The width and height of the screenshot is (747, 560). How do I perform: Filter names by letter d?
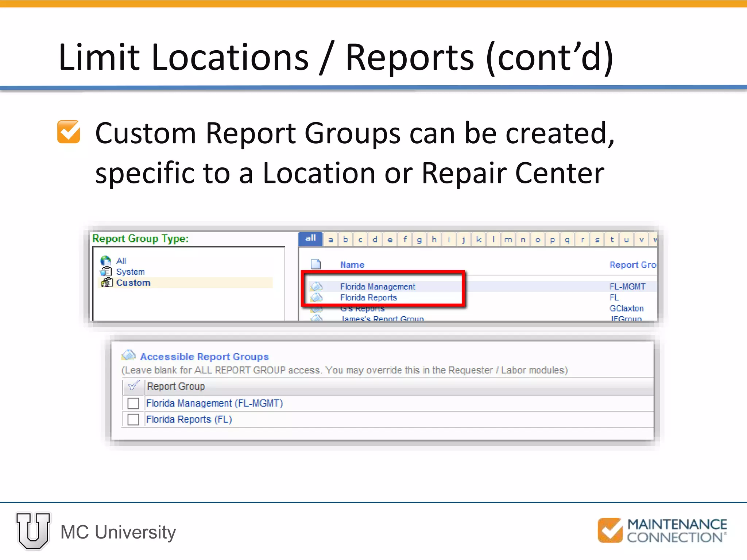(x=375, y=240)
